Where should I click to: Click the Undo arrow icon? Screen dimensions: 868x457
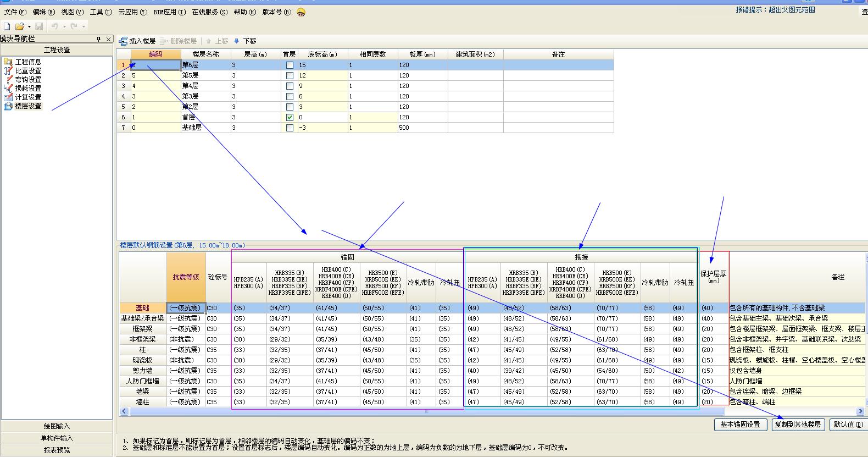[55, 26]
